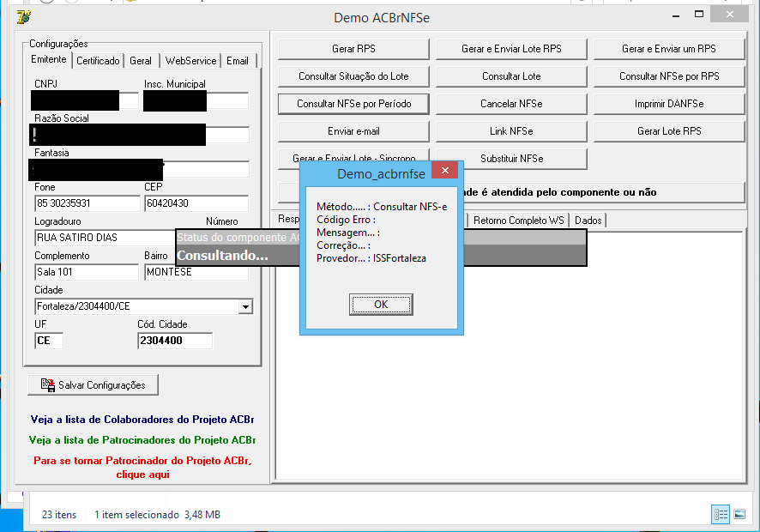Open the Patrocinadores do Projeto ACBr link

[142, 440]
